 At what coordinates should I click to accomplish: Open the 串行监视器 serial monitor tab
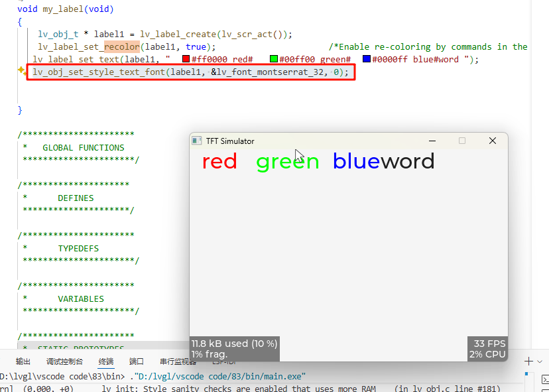(x=177, y=361)
